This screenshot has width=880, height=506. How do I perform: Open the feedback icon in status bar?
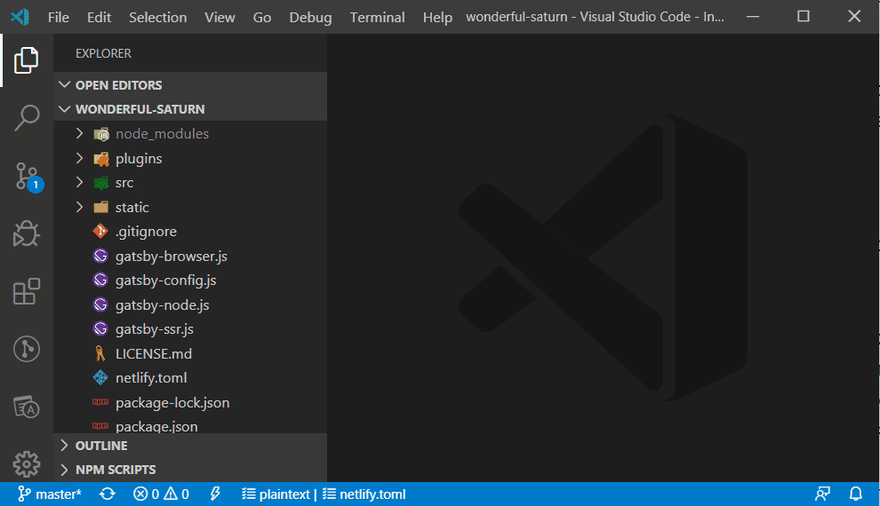(x=823, y=494)
